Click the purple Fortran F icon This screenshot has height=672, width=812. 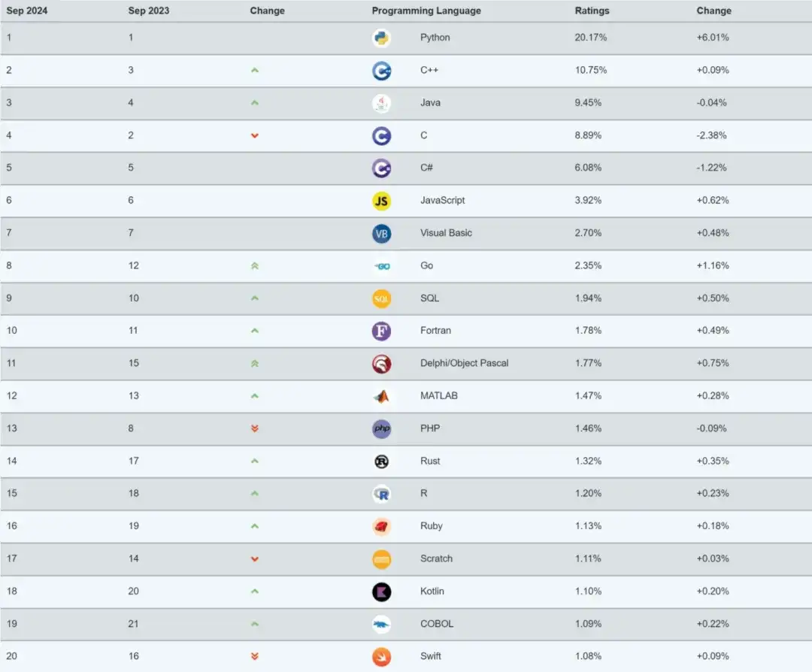point(381,331)
